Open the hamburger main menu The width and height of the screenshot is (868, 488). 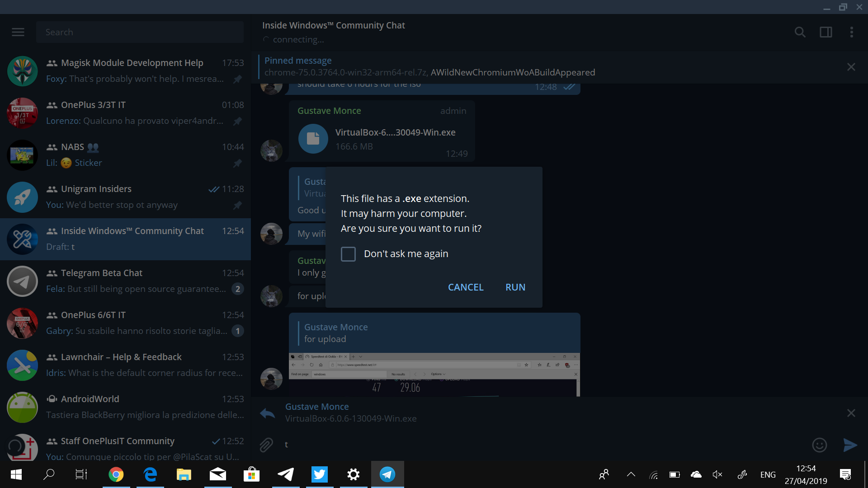(18, 32)
